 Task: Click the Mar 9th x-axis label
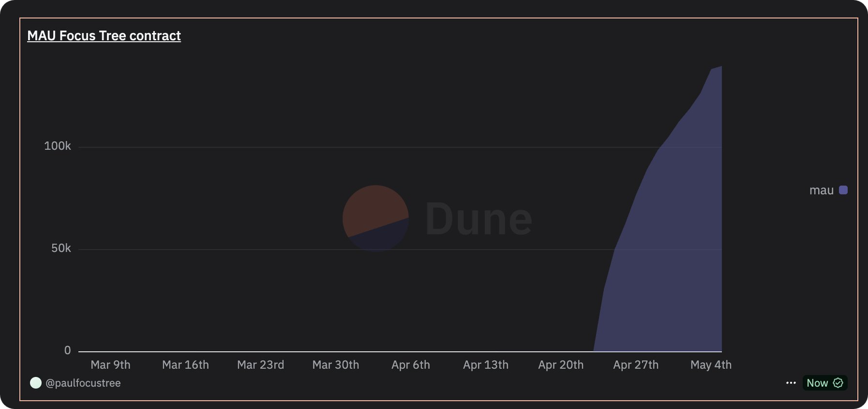tap(111, 365)
